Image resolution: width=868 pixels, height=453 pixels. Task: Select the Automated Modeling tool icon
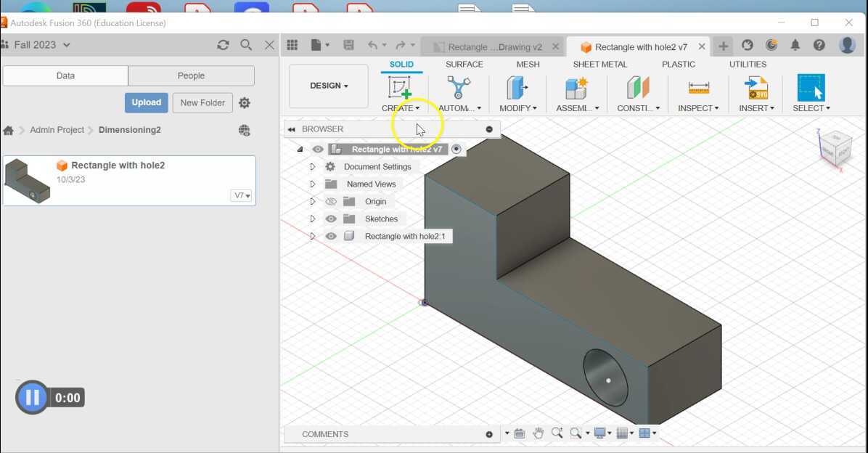[x=459, y=88]
